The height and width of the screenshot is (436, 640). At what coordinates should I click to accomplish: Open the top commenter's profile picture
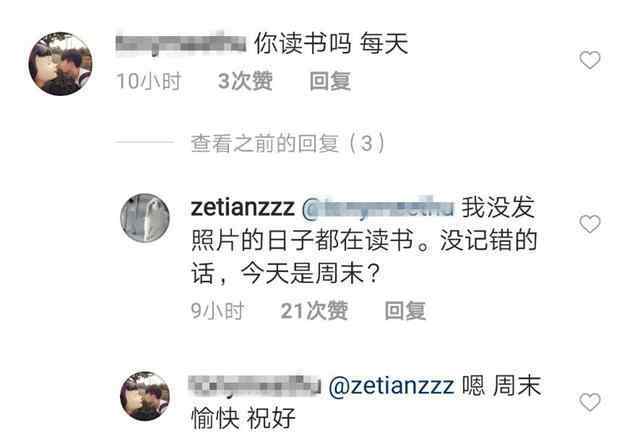pos(60,64)
